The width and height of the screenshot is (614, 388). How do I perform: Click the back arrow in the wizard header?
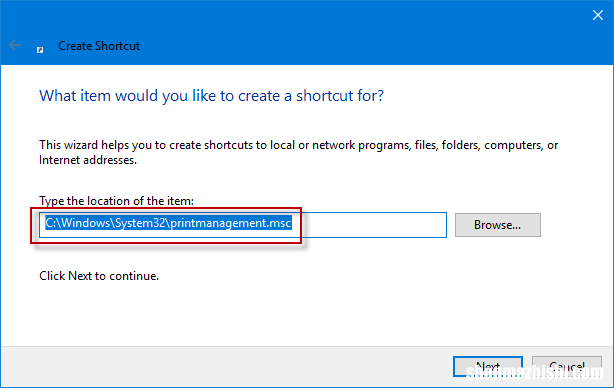pyautogui.click(x=15, y=45)
